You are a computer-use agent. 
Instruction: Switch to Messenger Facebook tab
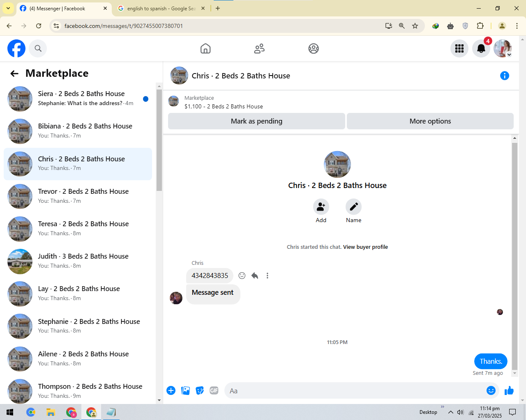[x=63, y=8]
